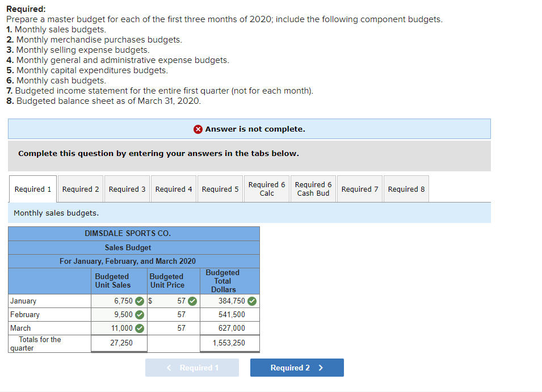Select January budgeted unit price field
Viewport: 542px width, 392px height.
point(174,301)
